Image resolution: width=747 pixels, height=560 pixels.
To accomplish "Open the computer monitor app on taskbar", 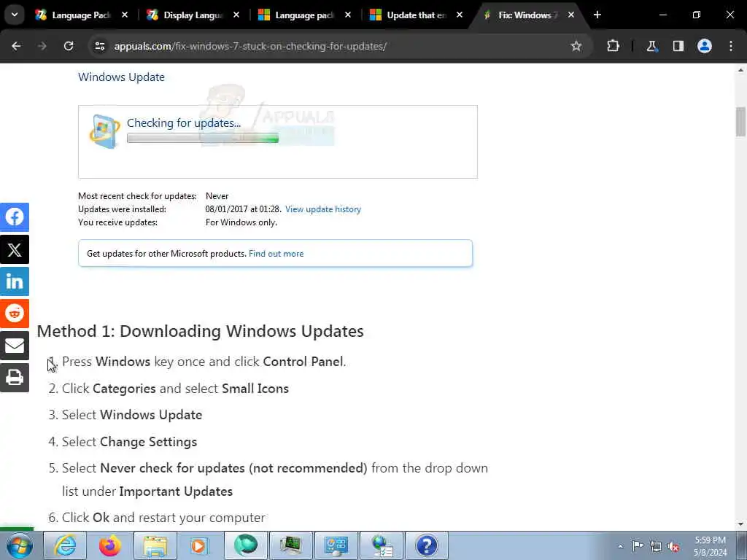I will (291, 545).
